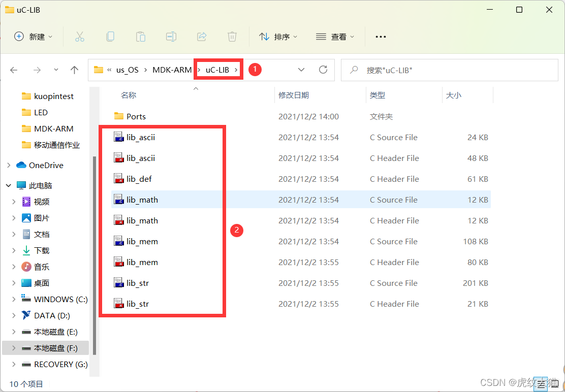The image size is (565, 392).
Task: Click the search magnifier icon
Action: point(354,70)
